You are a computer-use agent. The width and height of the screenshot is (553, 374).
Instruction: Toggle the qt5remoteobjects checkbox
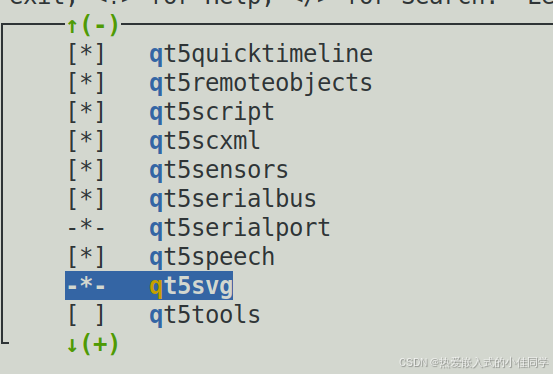click(86, 83)
